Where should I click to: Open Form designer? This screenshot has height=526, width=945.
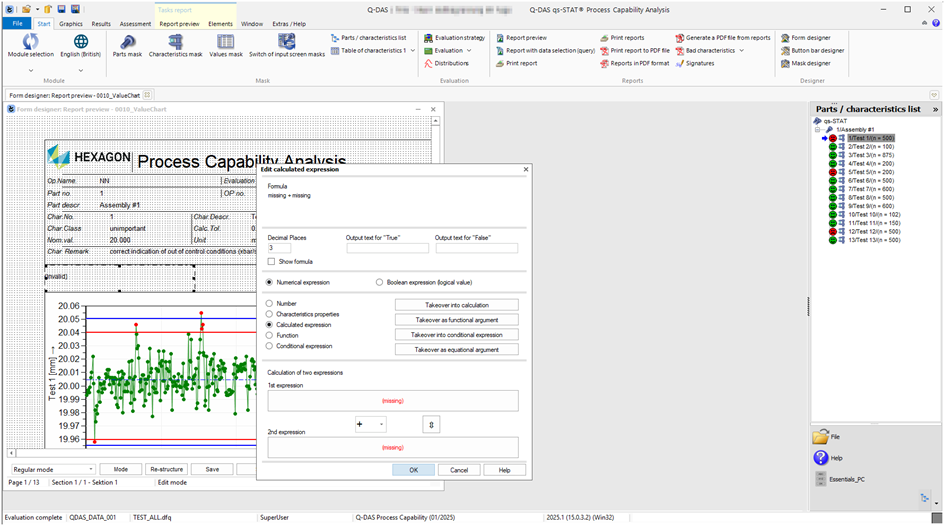[x=806, y=38]
